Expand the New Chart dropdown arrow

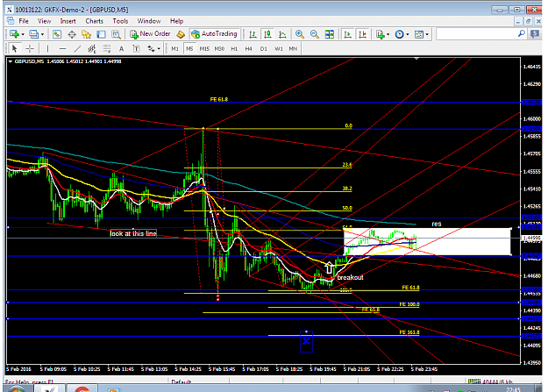(23, 34)
